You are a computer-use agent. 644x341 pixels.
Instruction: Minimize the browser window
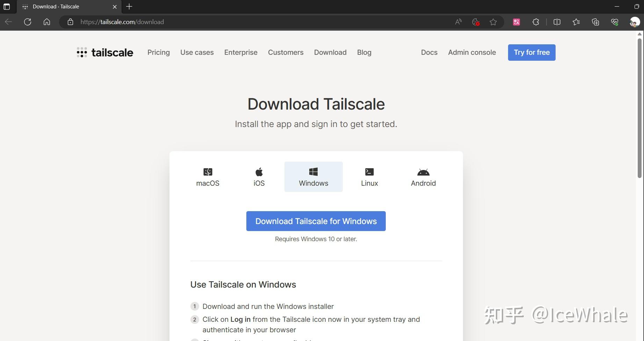[617, 7]
